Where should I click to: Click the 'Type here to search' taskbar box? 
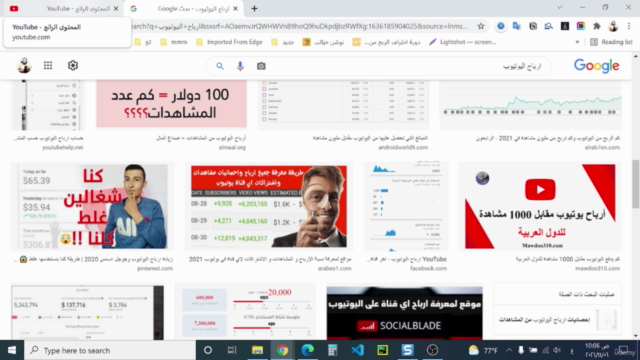110,350
